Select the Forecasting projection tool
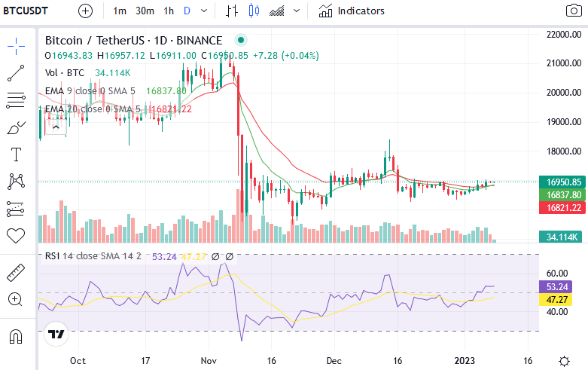Screen dimensions: 588x370 coord(16,209)
